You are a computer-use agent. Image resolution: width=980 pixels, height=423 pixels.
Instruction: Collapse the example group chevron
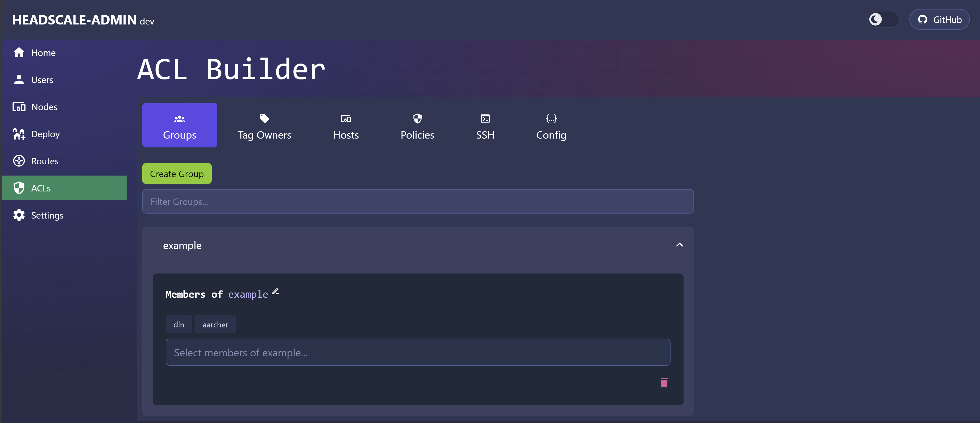point(679,245)
